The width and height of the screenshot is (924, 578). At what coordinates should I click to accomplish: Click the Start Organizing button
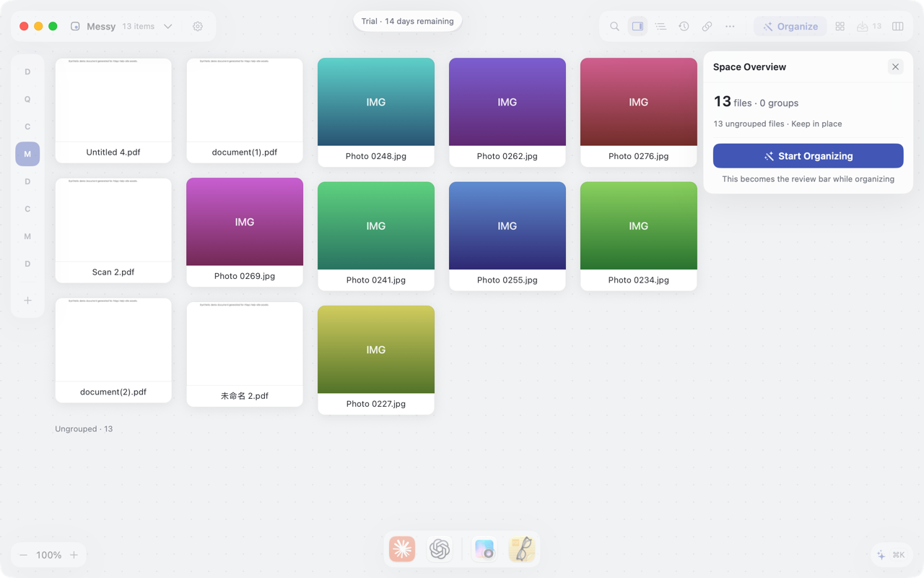tap(808, 156)
